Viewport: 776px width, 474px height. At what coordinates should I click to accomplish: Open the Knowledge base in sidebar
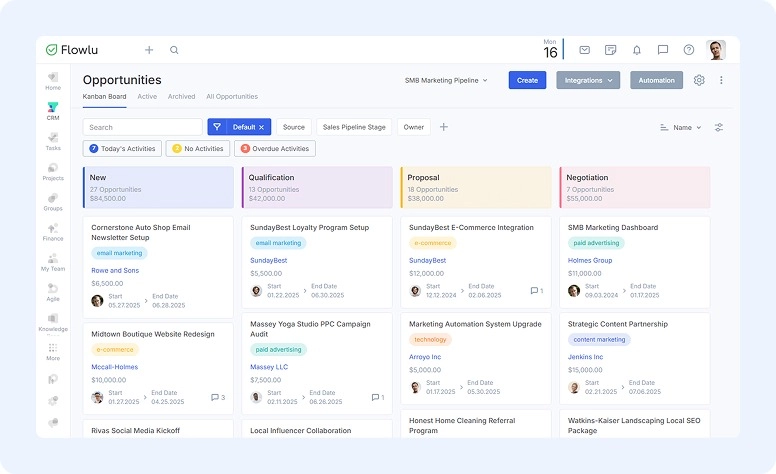pos(53,323)
